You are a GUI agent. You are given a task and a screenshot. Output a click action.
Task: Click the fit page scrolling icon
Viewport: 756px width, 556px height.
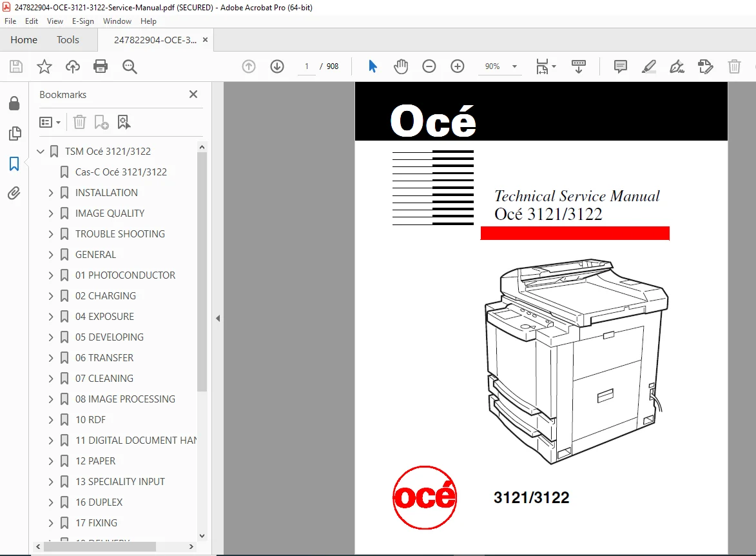(x=542, y=66)
